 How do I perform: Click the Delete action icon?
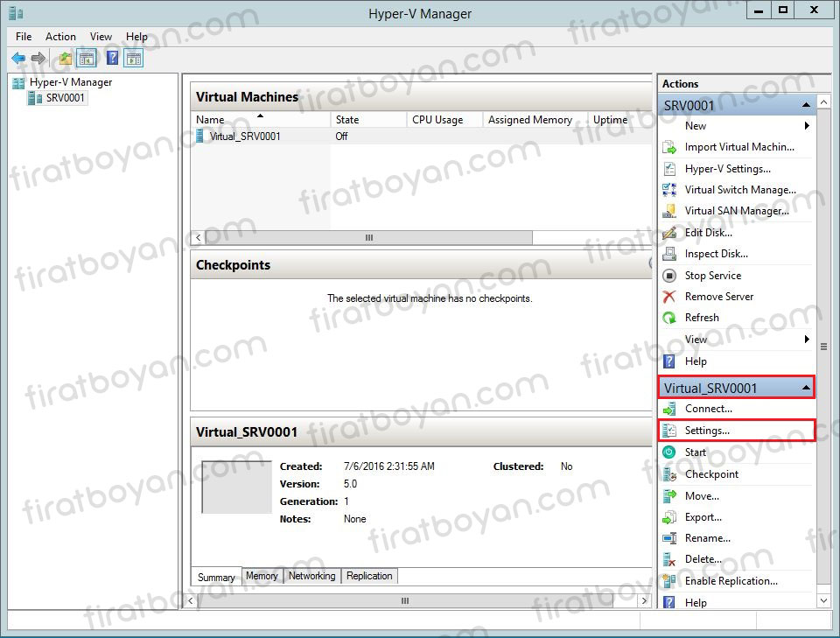(x=669, y=559)
